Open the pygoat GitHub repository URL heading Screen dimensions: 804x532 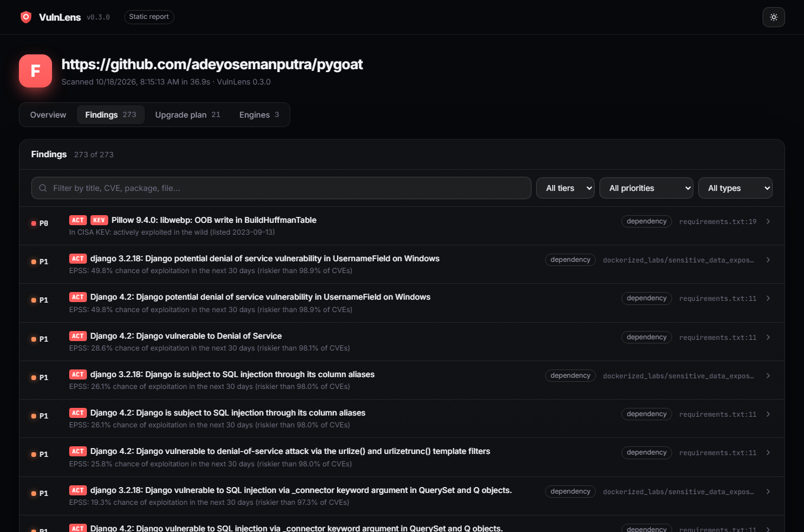click(x=212, y=64)
